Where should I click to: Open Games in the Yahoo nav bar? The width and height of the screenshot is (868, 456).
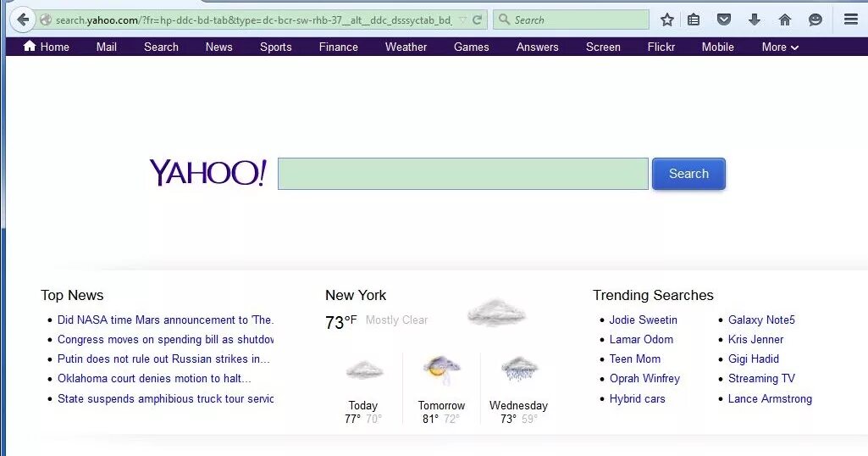pyautogui.click(x=471, y=47)
